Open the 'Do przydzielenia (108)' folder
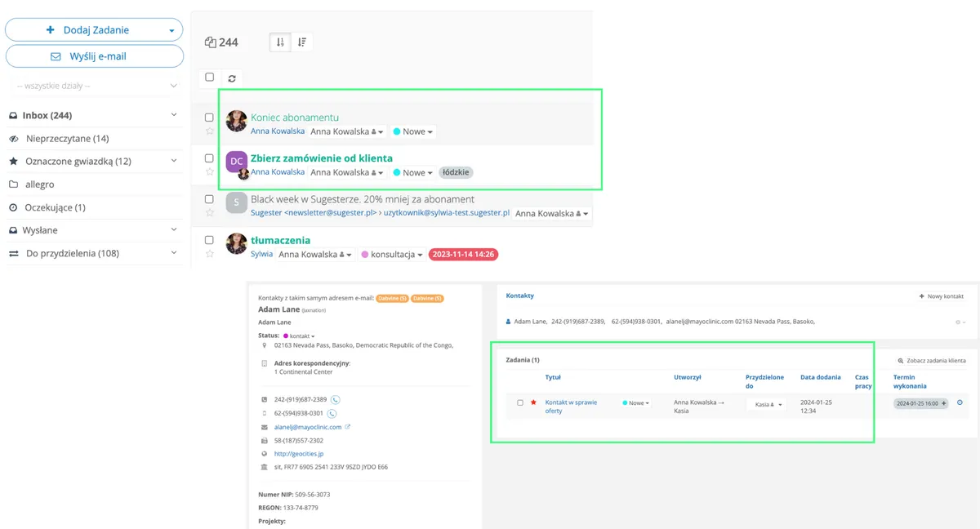980x529 pixels. [x=73, y=253]
